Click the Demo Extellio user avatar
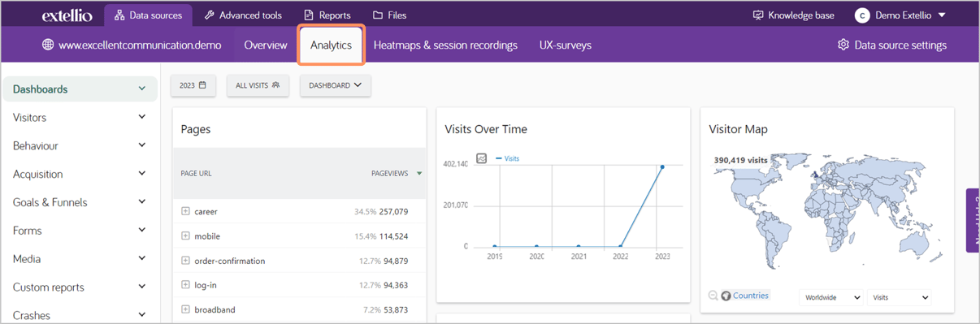 point(862,15)
